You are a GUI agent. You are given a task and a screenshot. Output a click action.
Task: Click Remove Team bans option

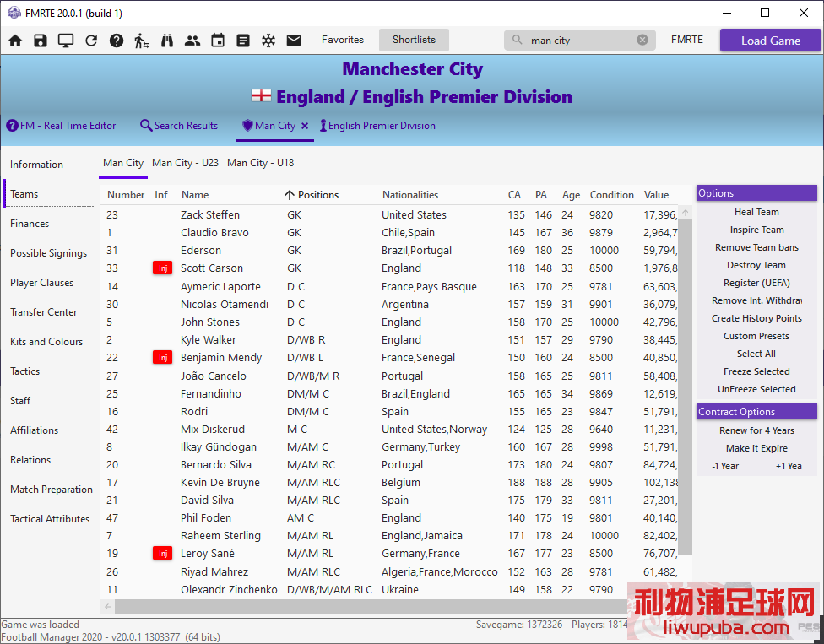(756, 247)
